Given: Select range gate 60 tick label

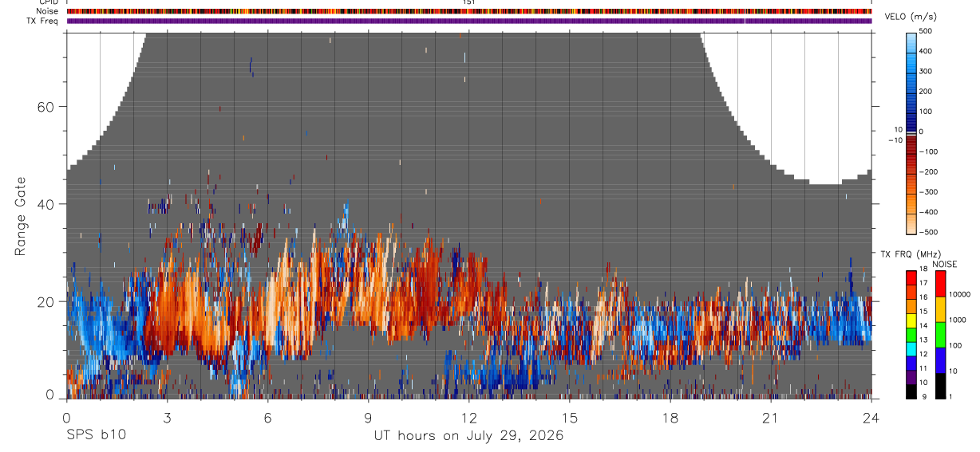Looking at the screenshot, I should (x=44, y=107).
